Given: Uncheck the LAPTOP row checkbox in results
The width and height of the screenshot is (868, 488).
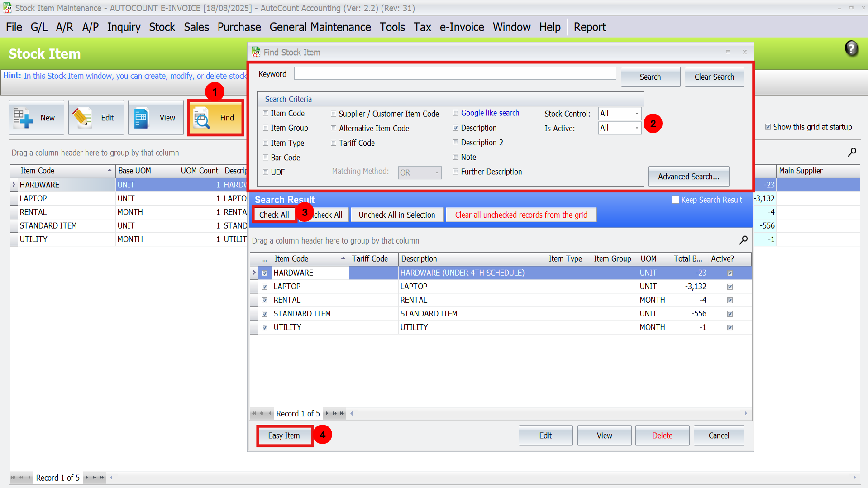Looking at the screenshot, I should pyautogui.click(x=265, y=287).
